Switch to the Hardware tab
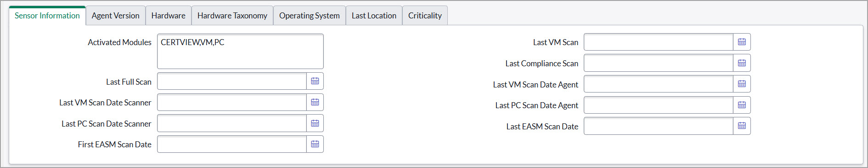The height and width of the screenshot is (168, 868). [169, 16]
